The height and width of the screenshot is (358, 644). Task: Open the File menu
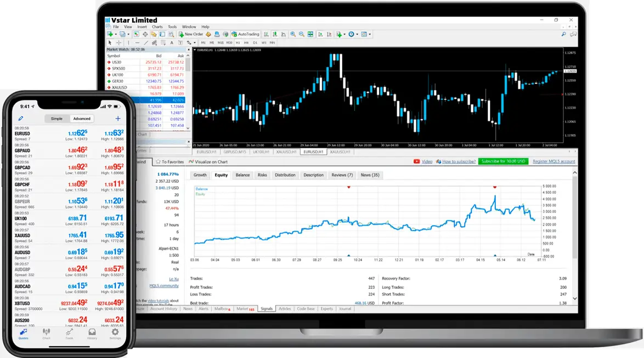116,27
